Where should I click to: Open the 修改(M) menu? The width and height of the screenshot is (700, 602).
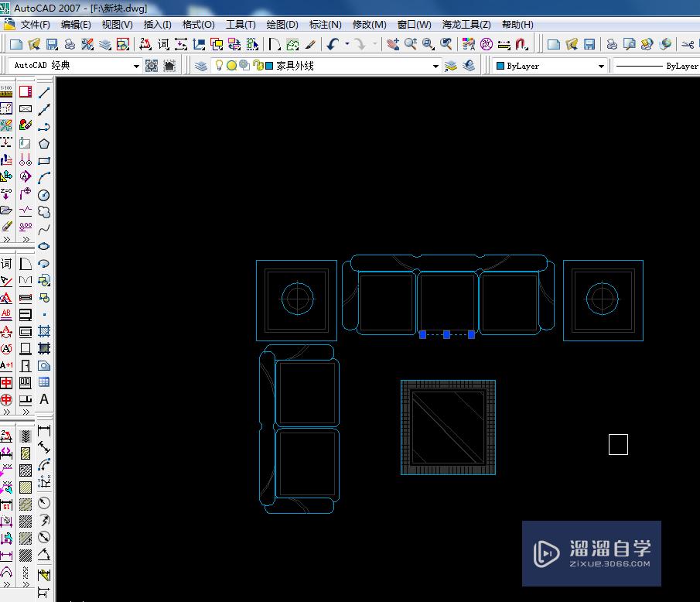click(370, 24)
